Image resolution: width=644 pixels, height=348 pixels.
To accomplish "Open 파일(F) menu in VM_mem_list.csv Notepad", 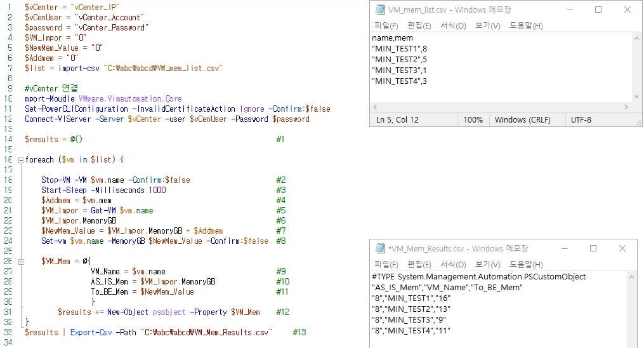I will pyautogui.click(x=386, y=26).
